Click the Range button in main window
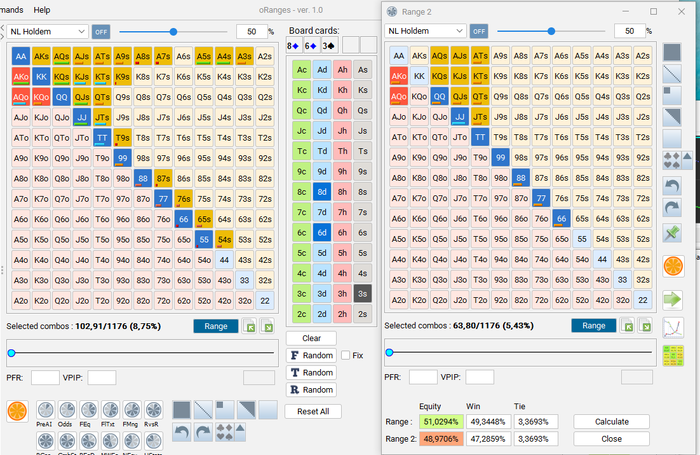 (216, 326)
